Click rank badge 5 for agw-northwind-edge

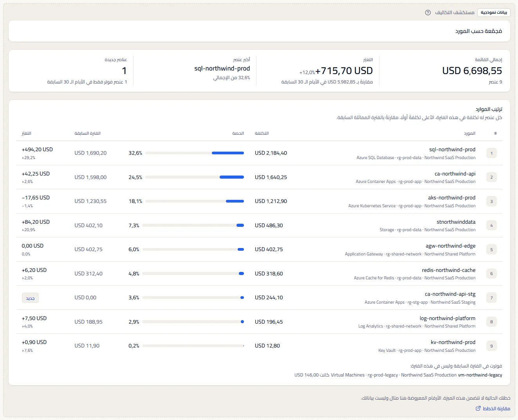coord(491,250)
